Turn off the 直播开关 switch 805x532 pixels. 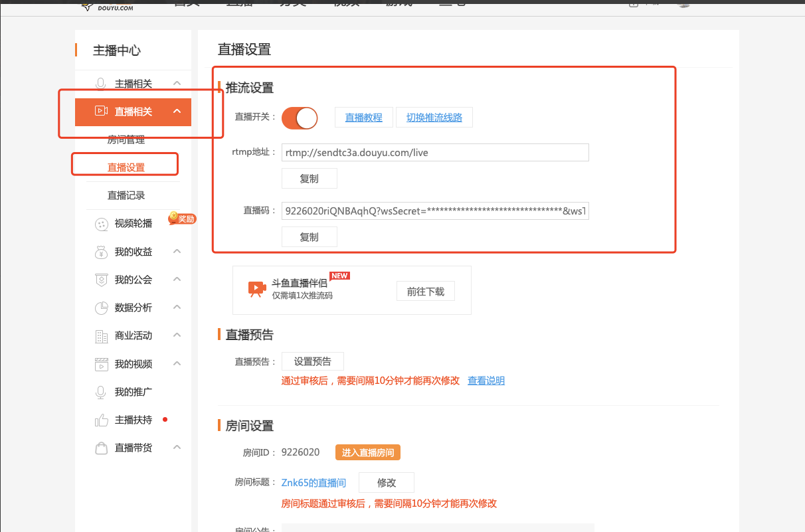click(x=300, y=118)
